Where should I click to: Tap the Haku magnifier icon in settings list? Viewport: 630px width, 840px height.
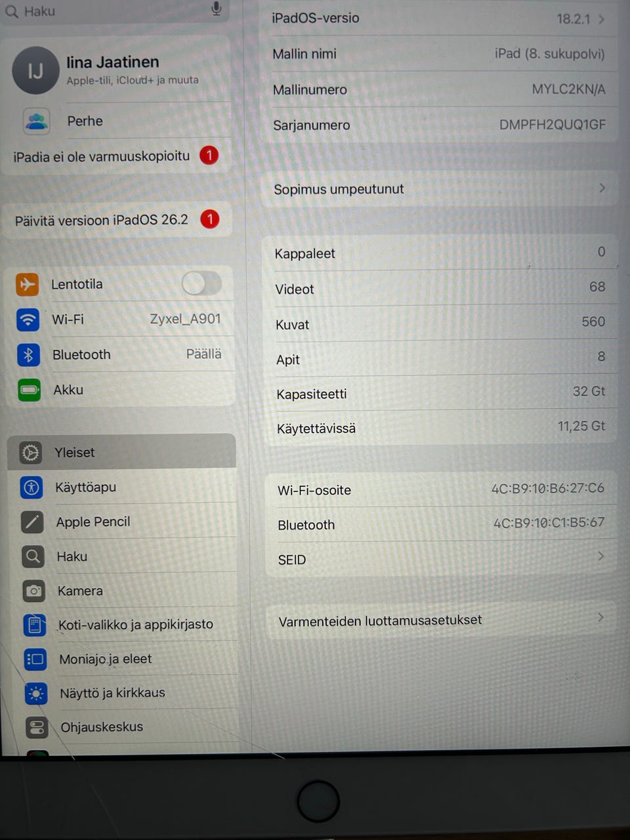pos(33,557)
